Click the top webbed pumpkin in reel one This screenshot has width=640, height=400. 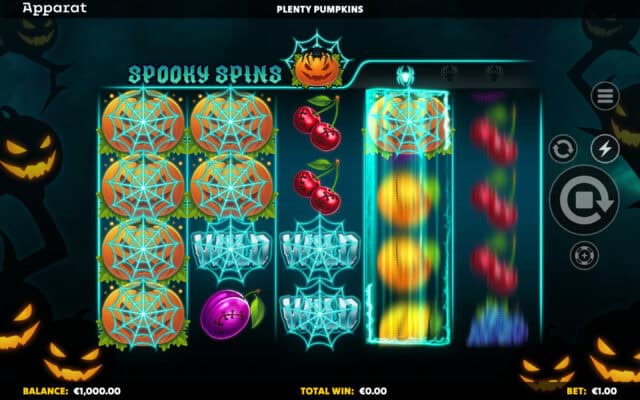coord(143,122)
